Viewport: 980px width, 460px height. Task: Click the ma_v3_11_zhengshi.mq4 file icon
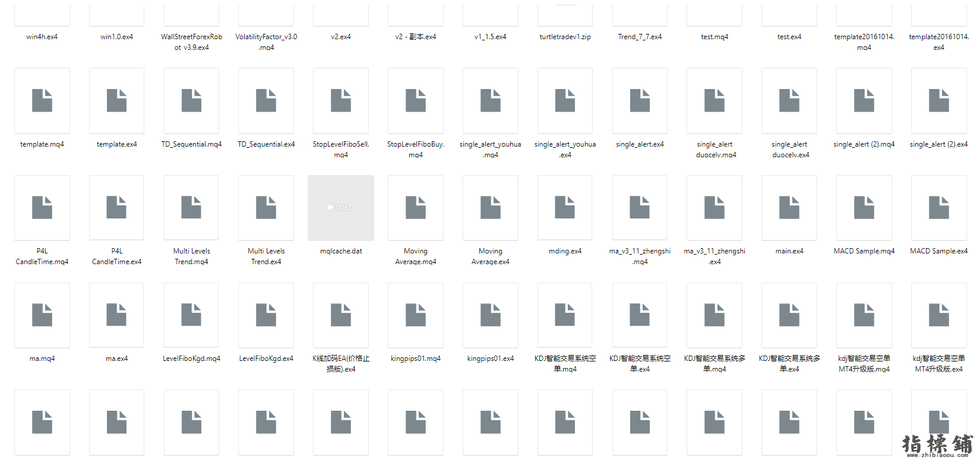(x=640, y=208)
